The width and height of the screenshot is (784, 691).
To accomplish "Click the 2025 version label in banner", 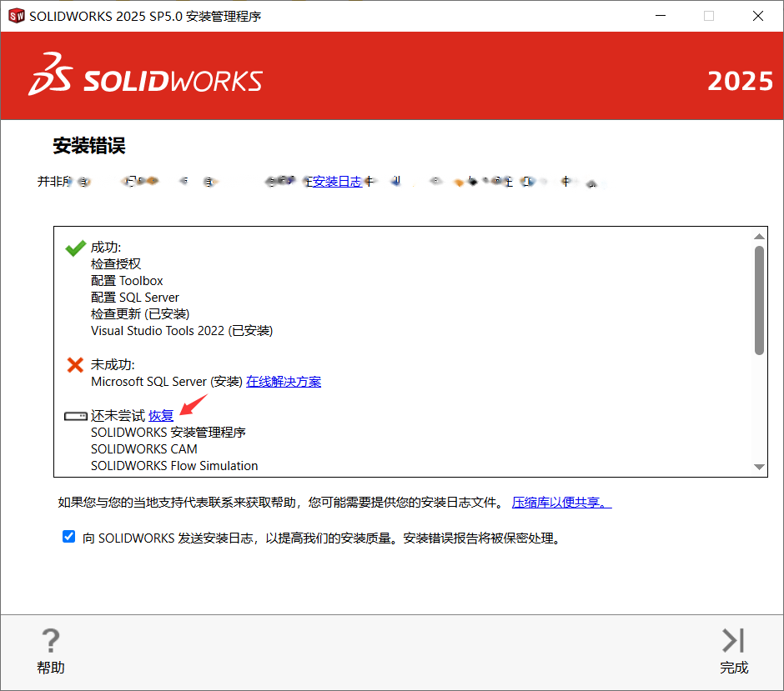I will point(740,81).
